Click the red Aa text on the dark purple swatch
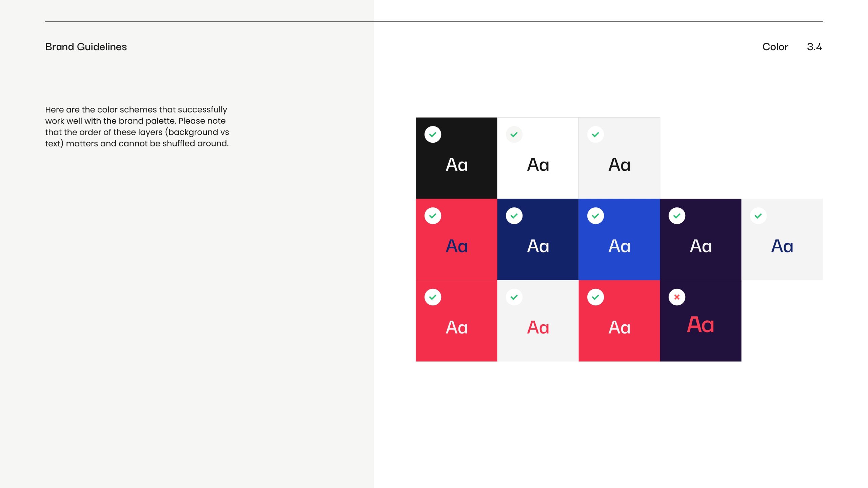This screenshot has height=488, width=868. click(701, 325)
